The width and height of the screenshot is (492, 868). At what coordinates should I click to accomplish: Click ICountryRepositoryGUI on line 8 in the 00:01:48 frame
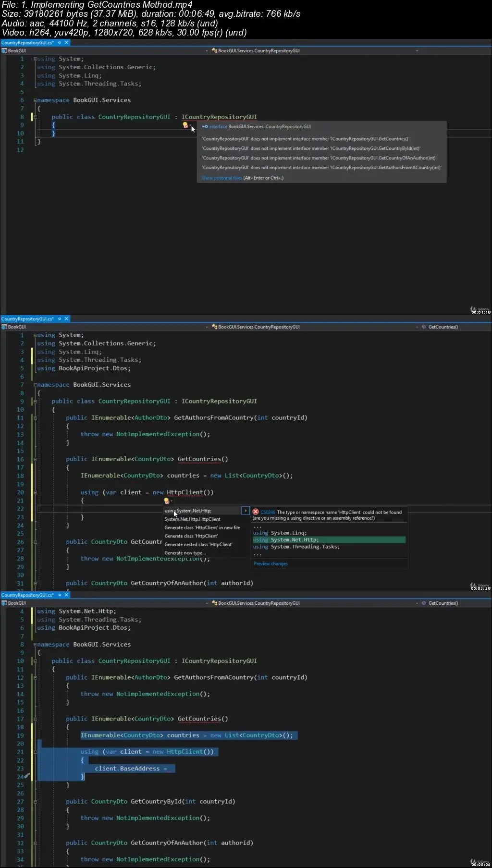(x=219, y=117)
